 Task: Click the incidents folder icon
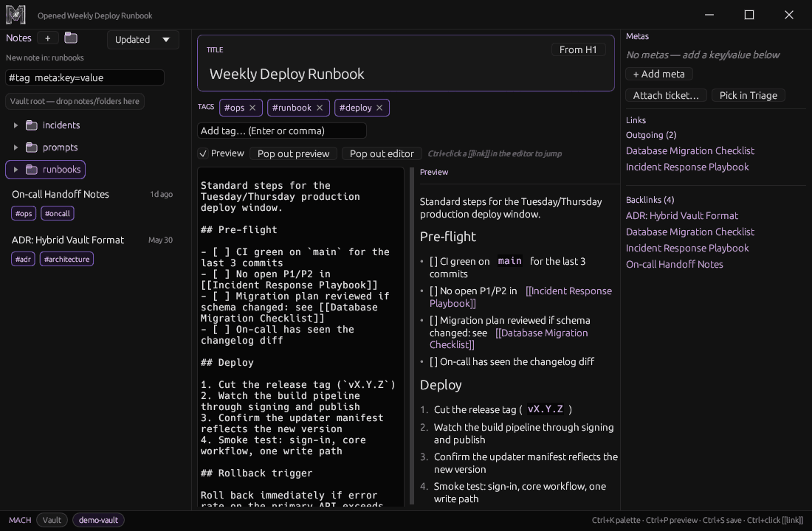(32, 125)
